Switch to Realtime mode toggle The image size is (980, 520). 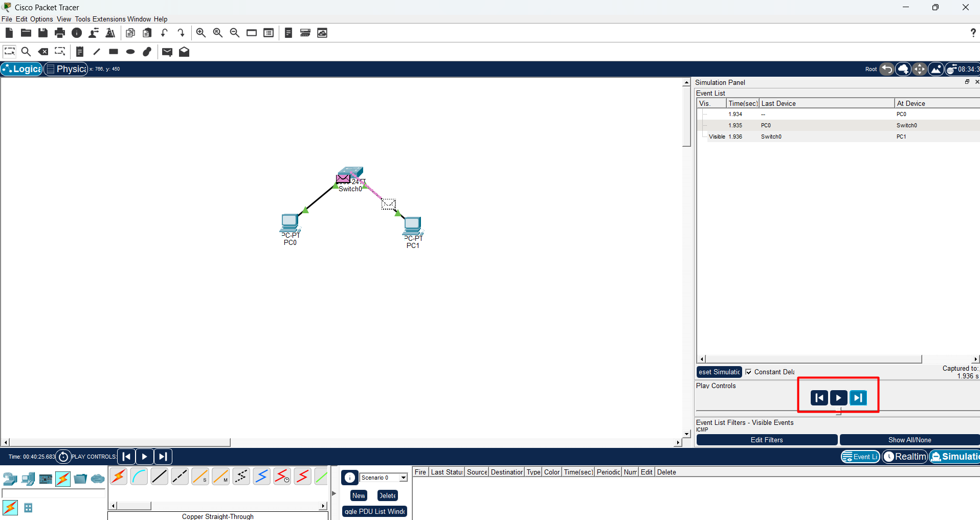905,456
